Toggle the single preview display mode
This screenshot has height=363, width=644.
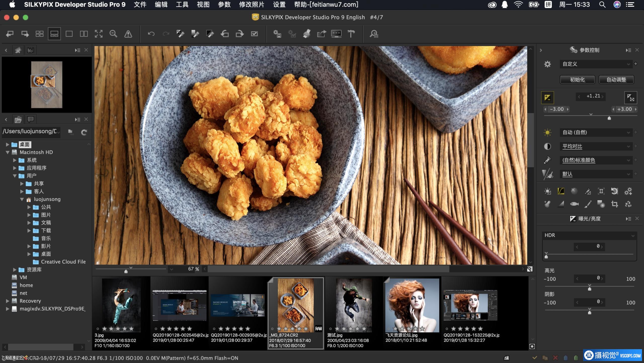(69, 34)
